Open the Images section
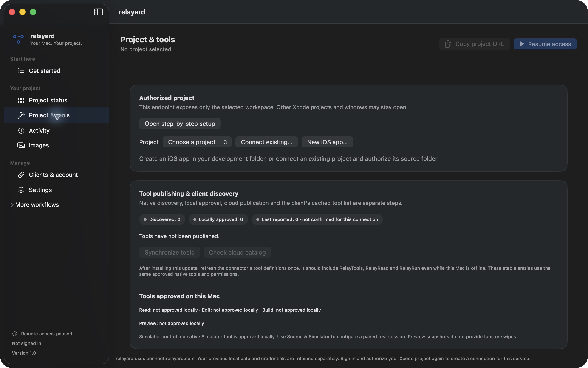This screenshot has height=368, width=588. 56,145
